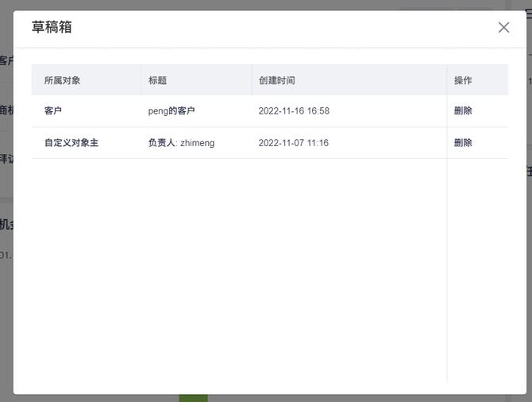Click the empty table area below the drafts
Image resolution: width=532 pixels, height=402 pixels.
[238, 270]
